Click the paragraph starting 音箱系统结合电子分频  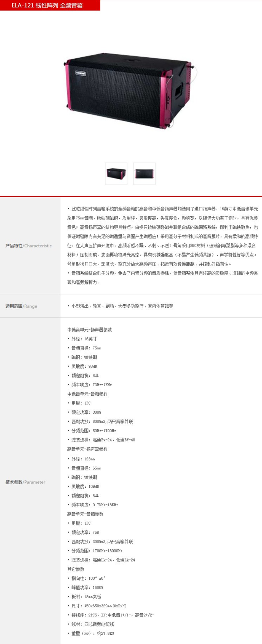coord(163,278)
